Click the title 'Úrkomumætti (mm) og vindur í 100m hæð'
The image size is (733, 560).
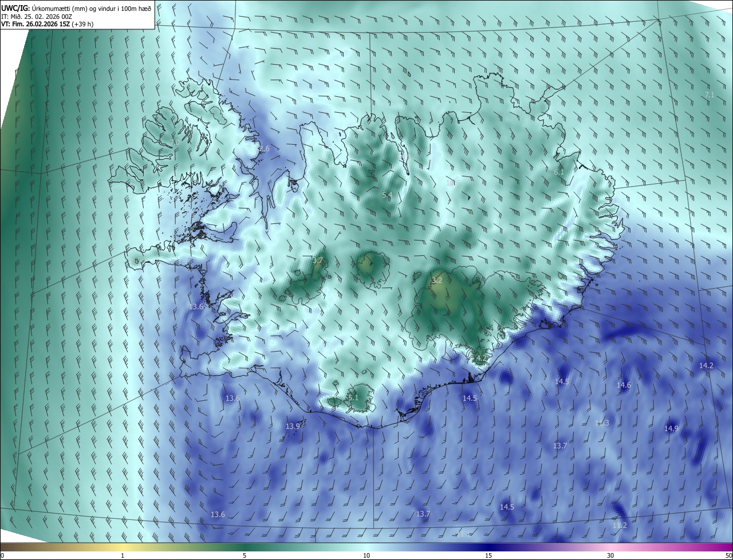pos(91,8)
